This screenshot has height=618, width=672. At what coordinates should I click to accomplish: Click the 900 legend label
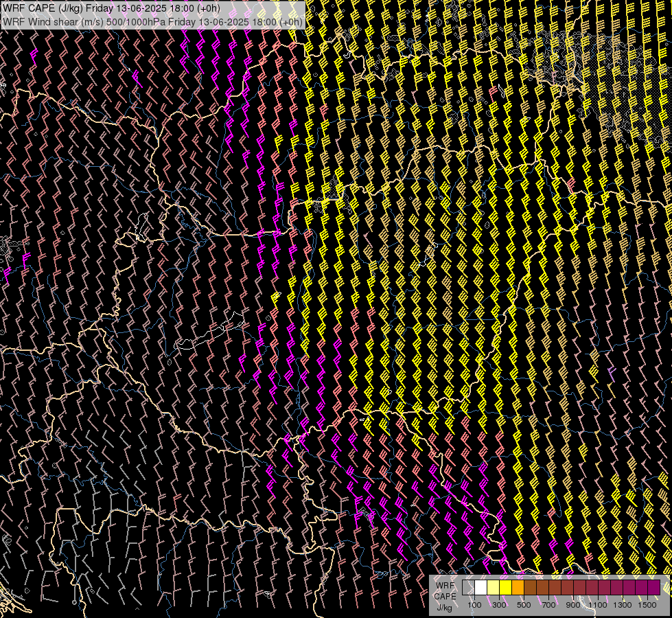[x=573, y=605]
